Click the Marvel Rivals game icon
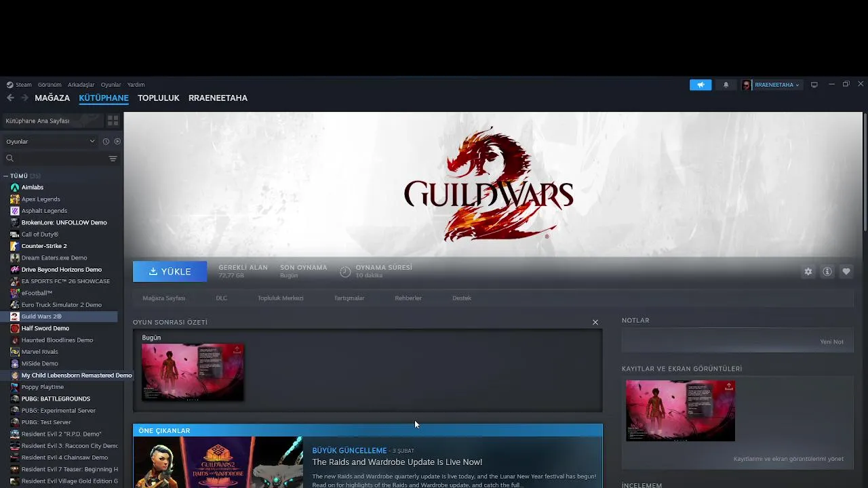This screenshot has width=868, height=488. (x=15, y=352)
